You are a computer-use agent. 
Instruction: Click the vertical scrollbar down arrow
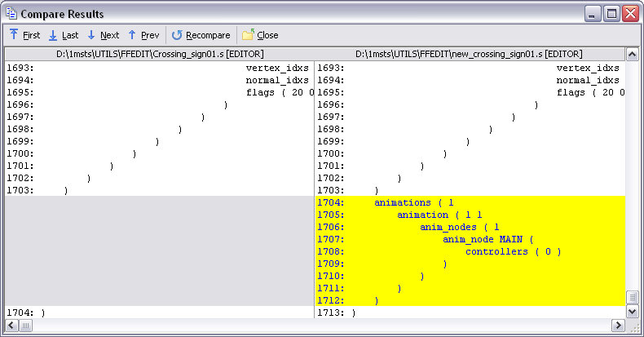click(x=632, y=312)
